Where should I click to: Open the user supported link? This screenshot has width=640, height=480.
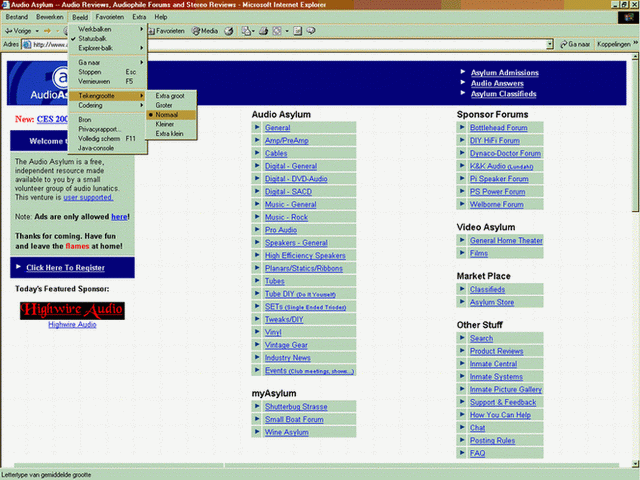click(88, 197)
